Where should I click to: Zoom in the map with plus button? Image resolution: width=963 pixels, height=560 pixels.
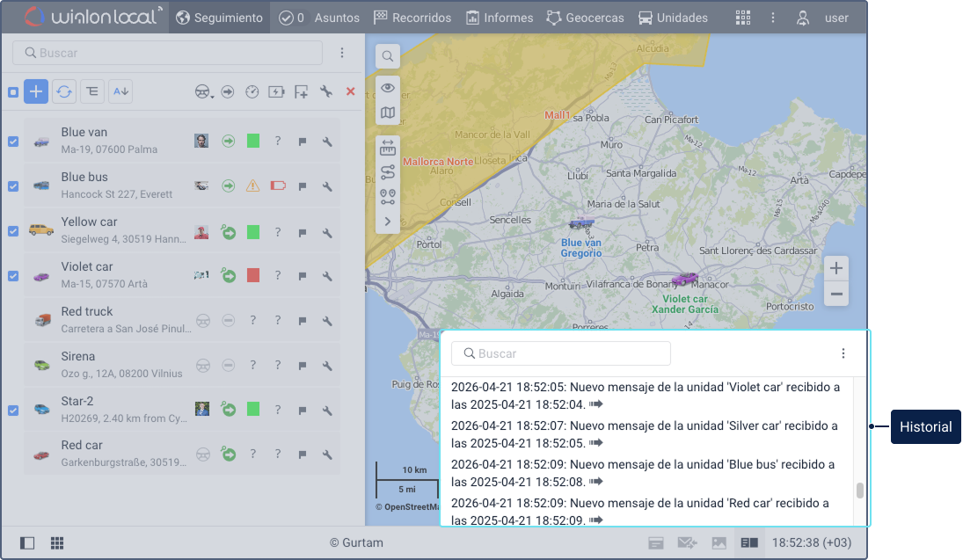click(836, 268)
